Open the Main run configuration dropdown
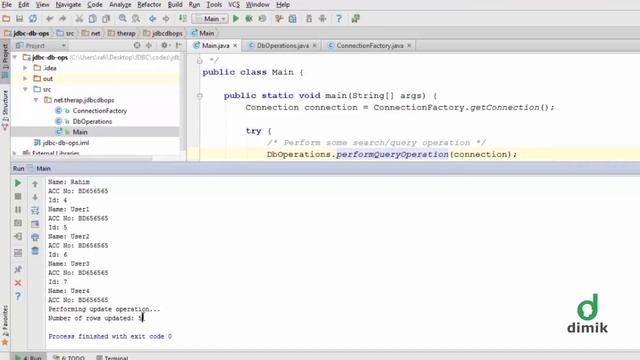 coord(210,19)
